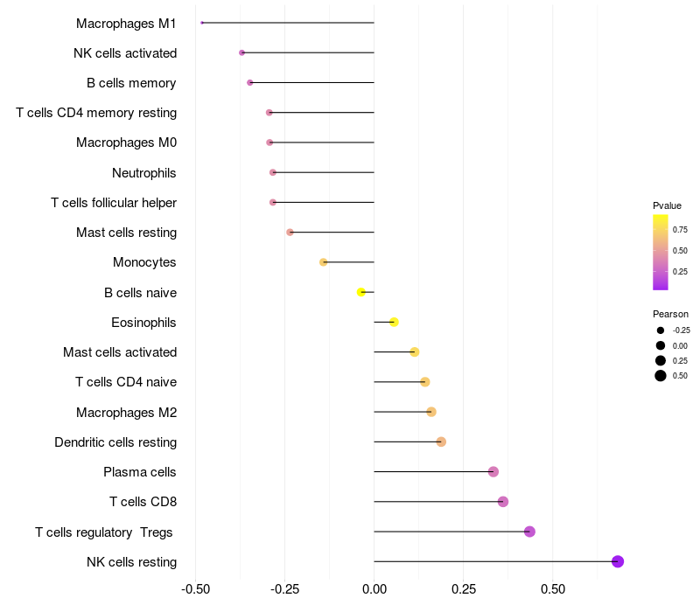Click the Pearson 0.25 legend circle
Image resolution: width=700 pixels, height=612 pixels.
(x=661, y=360)
